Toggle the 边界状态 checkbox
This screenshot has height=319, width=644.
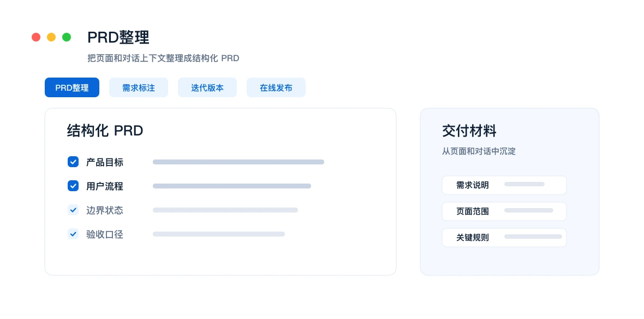tap(73, 210)
